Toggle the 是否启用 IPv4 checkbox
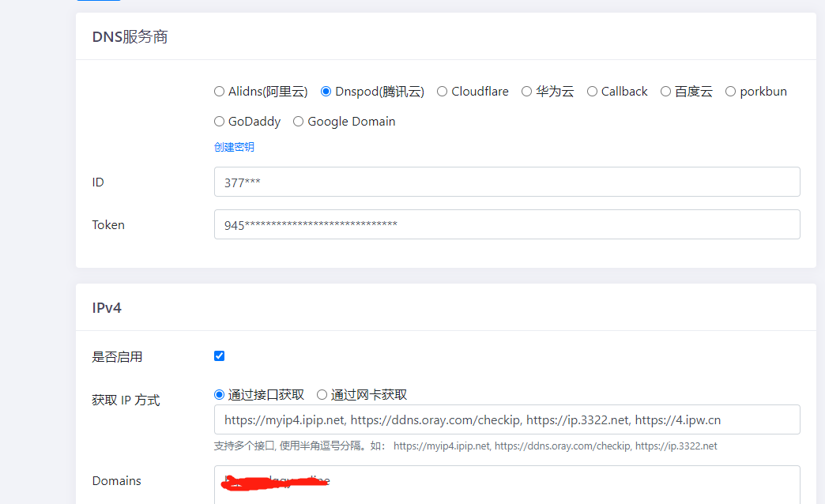Screen dimensions: 825x504 pos(220,356)
